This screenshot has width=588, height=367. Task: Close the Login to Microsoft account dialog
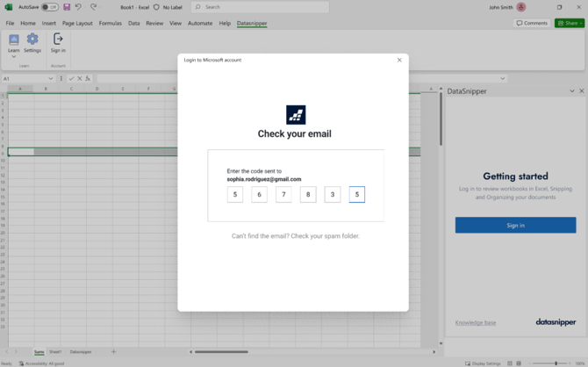point(399,61)
